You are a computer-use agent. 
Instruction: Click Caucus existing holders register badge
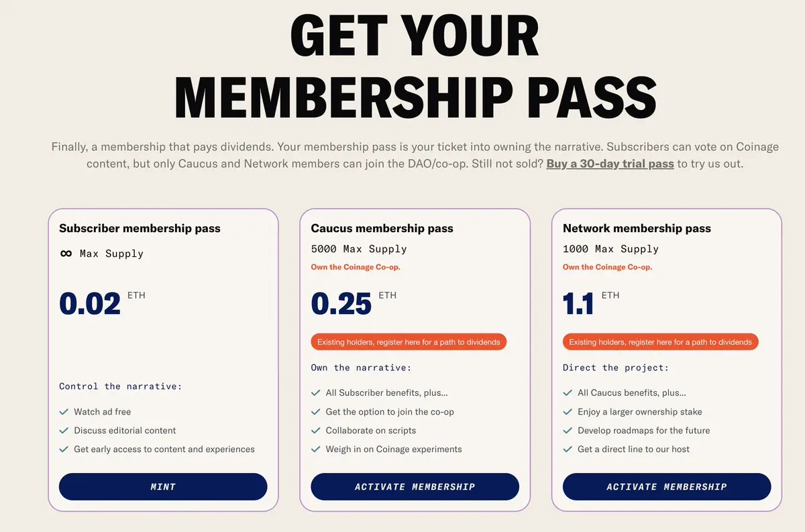(x=409, y=342)
